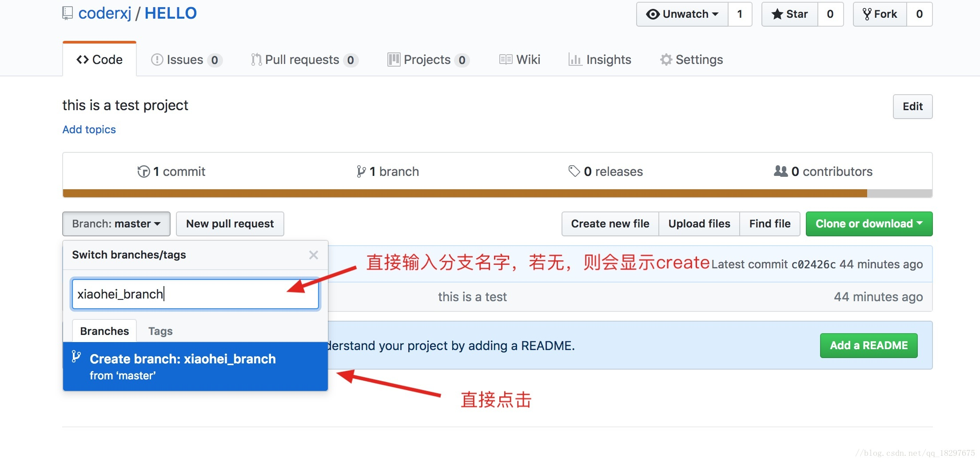Open the Insights tab
The image size is (980, 462).
coord(600,60)
